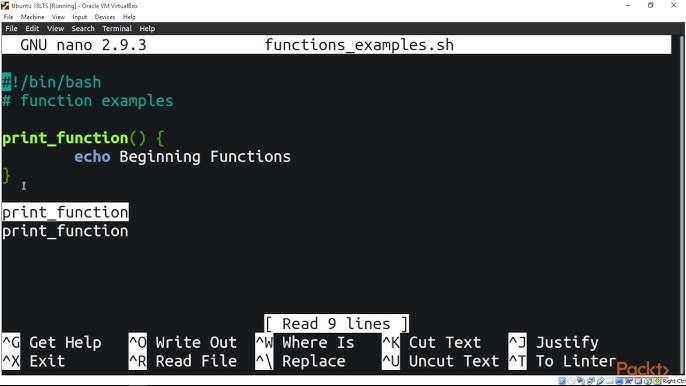
Task: Open the terminal Search menu
Action: [x=83, y=28]
